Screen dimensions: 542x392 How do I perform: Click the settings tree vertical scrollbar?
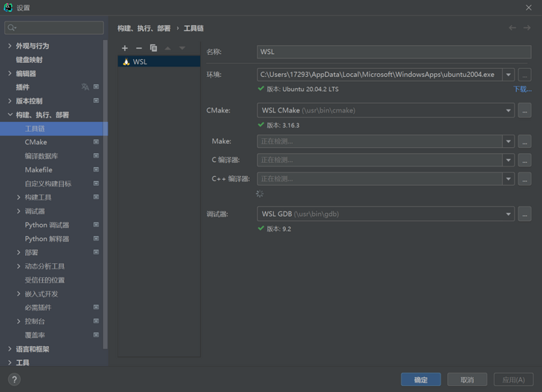tap(105, 194)
